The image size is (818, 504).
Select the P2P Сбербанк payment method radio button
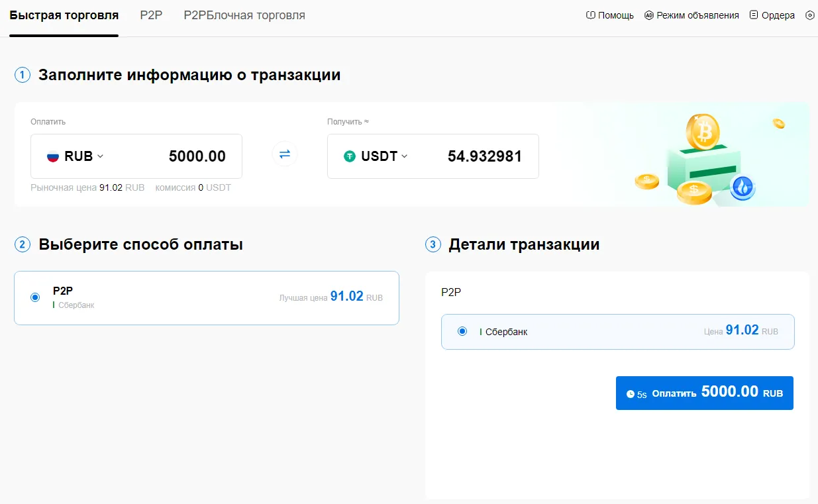35,297
